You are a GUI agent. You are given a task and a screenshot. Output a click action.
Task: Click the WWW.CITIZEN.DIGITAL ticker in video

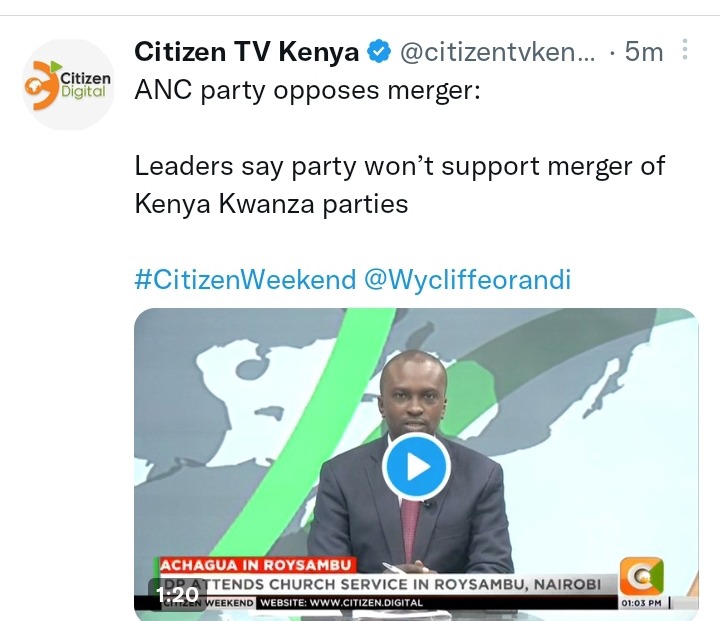pyautogui.click(x=341, y=603)
